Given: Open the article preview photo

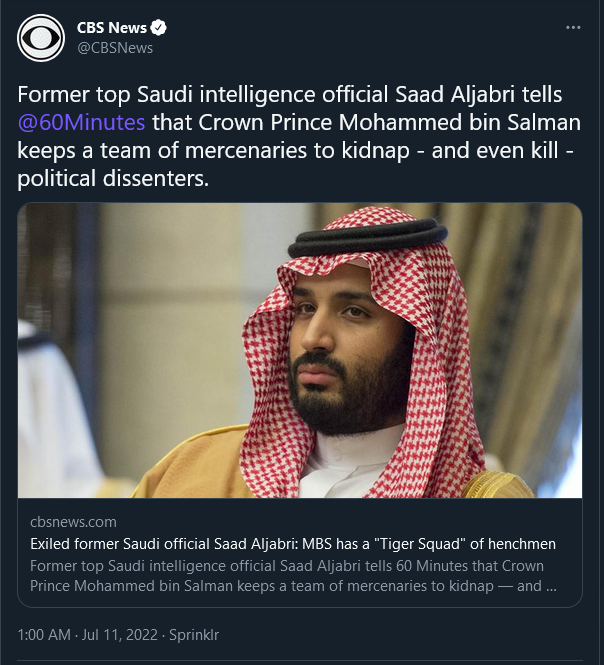Looking at the screenshot, I should coord(300,350).
